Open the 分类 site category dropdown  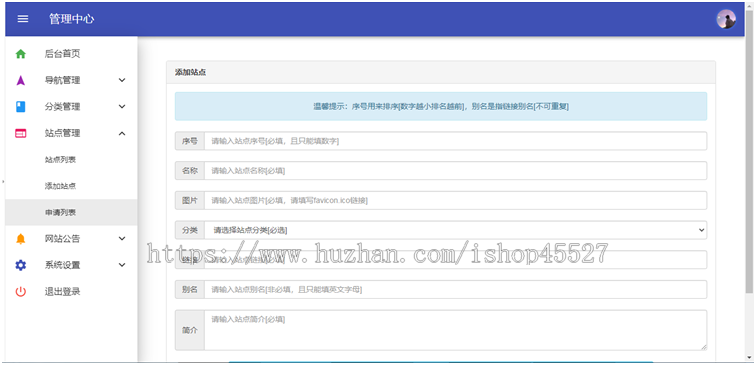[455, 230]
